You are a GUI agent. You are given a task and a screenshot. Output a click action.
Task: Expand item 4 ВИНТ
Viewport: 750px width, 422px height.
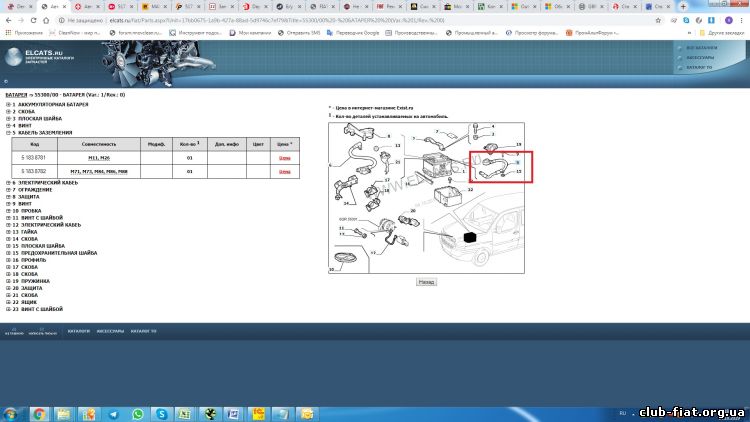8,125
